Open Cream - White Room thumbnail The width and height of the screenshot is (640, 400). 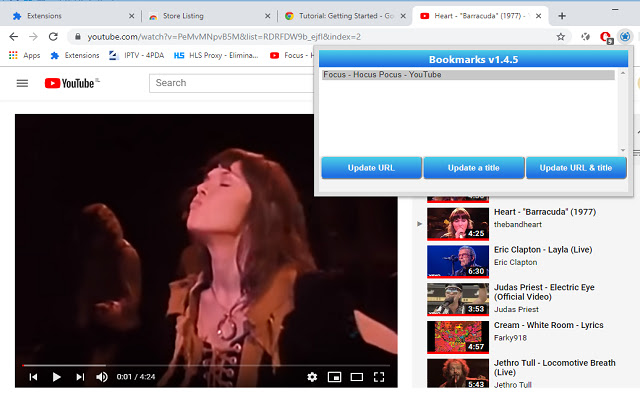pos(458,337)
